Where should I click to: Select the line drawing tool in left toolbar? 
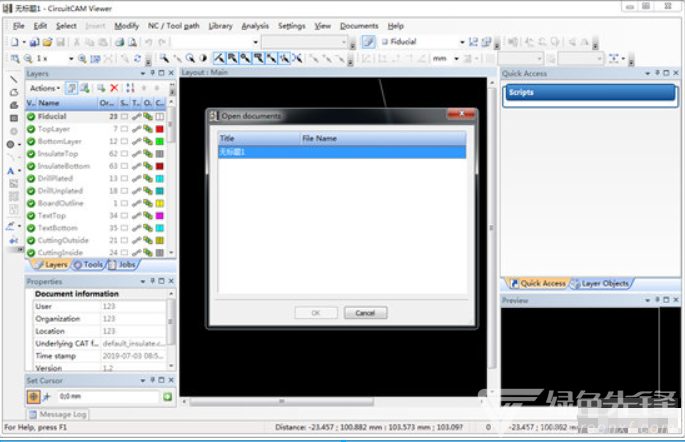point(14,79)
